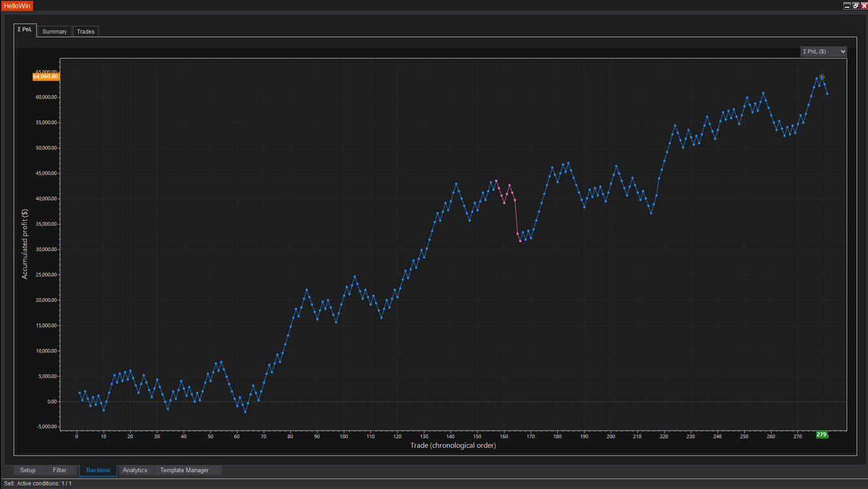Screen dimensions: 868x489
Task: Go to the Setup tab
Action: coord(27,470)
